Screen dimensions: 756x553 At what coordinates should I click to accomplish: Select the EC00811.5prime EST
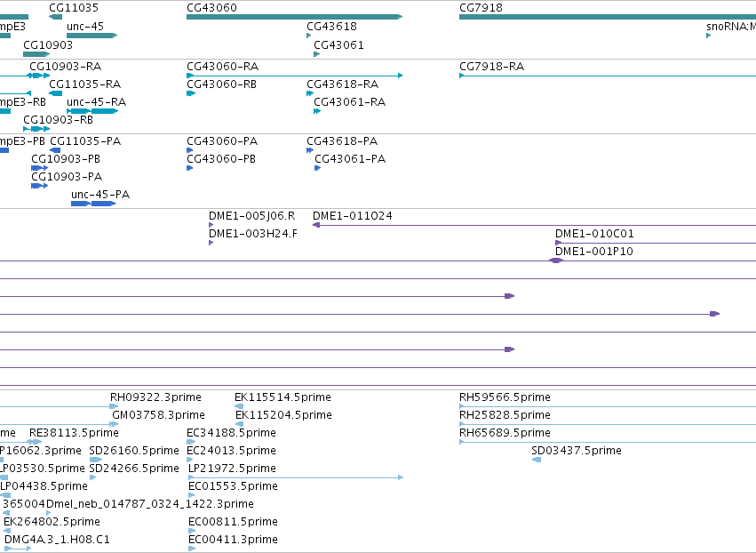point(192,531)
